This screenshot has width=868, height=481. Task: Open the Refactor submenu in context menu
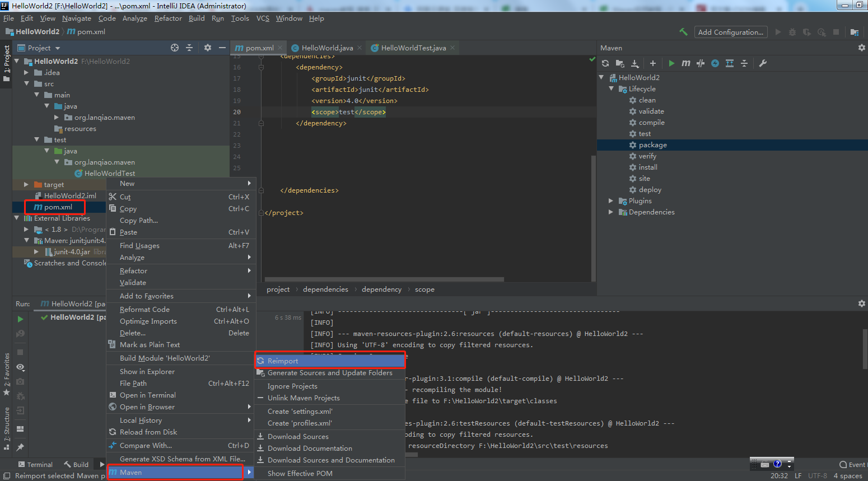[x=181, y=270]
